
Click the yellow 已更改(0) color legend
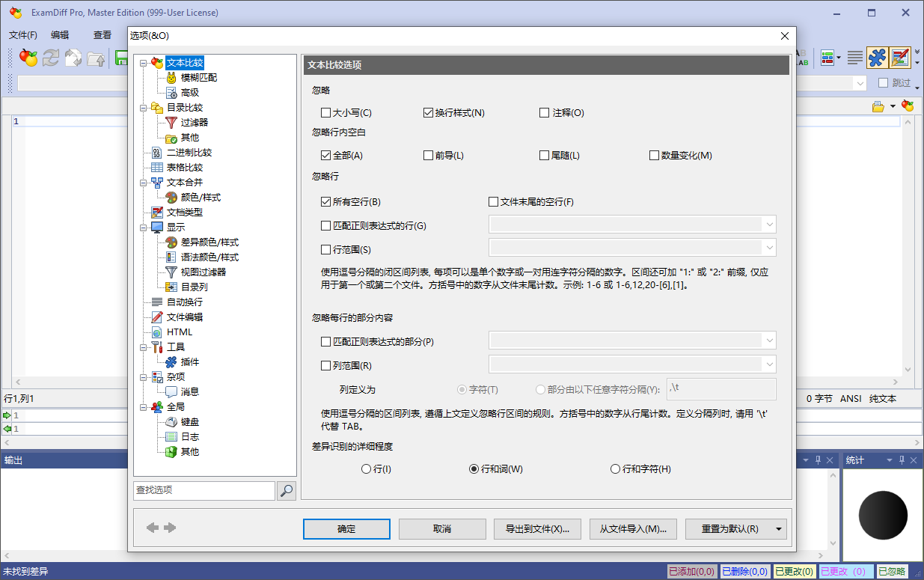point(795,572)
